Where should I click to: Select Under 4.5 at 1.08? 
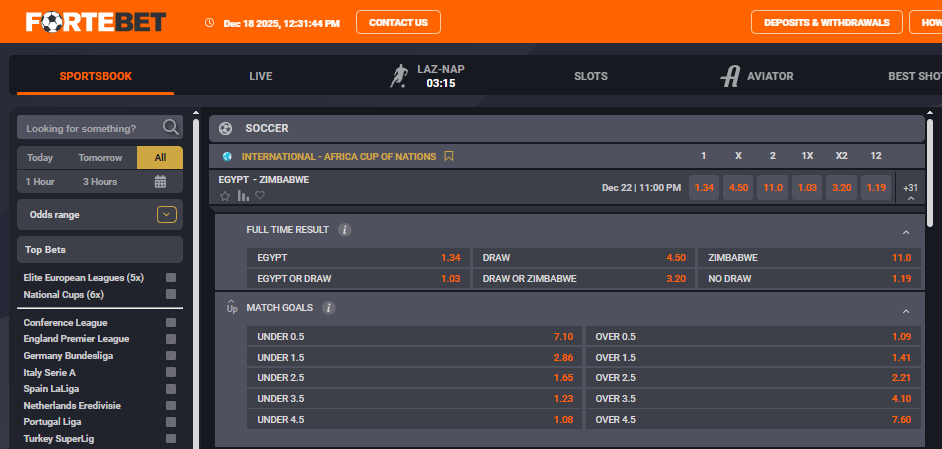coord(415,420)
